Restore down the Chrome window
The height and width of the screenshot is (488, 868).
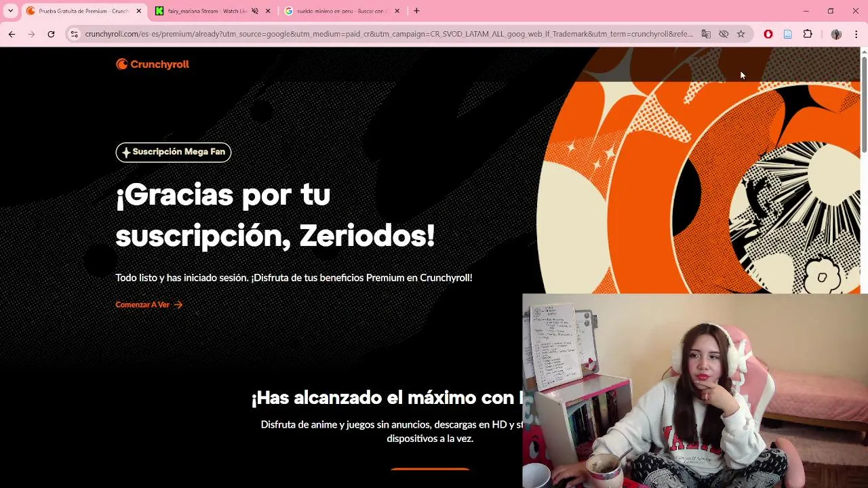point(831,11)
